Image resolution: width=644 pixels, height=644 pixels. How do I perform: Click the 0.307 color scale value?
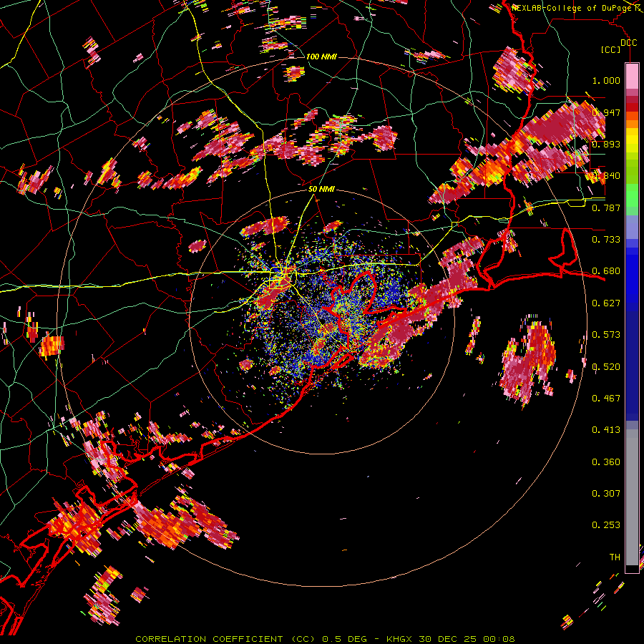606,494
